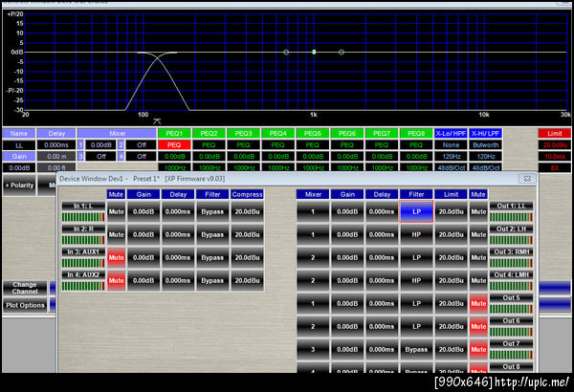Select the X-Lo/HPF column header
The height and width of the screenshot is (392, 574).
click(451, 133)
